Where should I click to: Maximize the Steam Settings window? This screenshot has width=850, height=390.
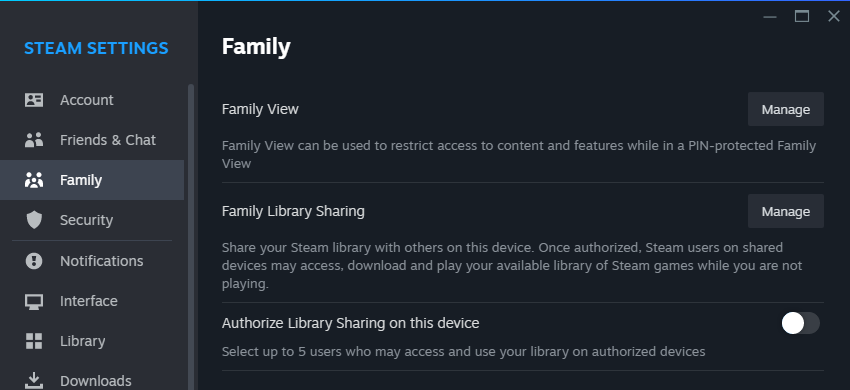(802, 16)
